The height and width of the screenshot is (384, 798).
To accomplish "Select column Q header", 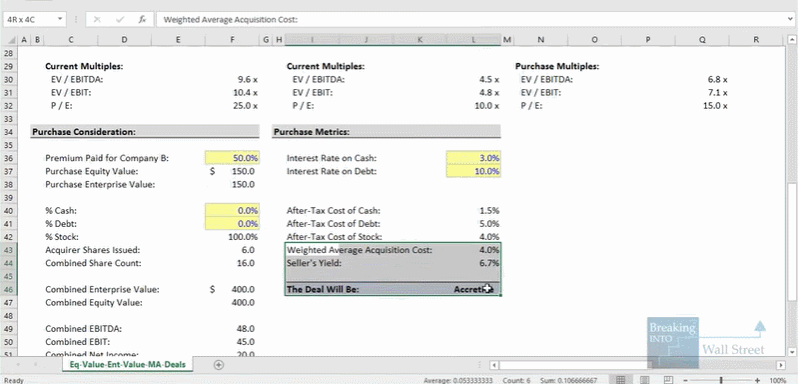I will [x=702, y=40].
